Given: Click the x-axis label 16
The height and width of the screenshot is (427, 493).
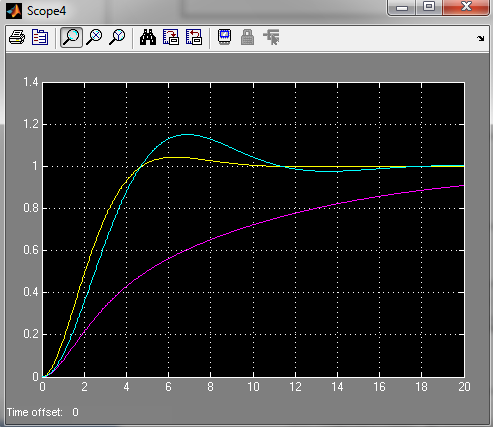Looking at the screenshot, I should pyautogui.click(x=380, y=387).
